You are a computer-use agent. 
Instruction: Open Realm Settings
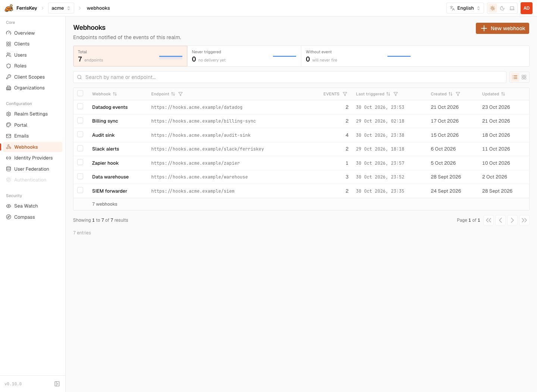tap(33, 114)
